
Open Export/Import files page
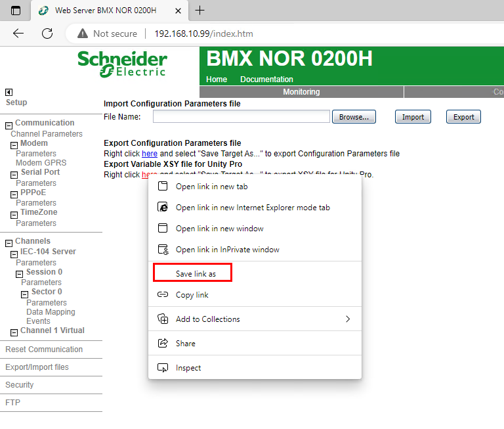[x=37, y=367]
